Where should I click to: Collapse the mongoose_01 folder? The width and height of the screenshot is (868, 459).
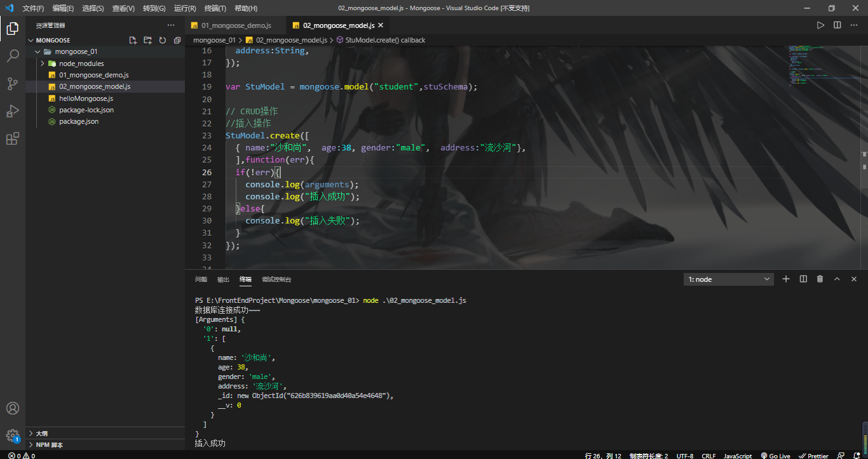click(105, 51)
